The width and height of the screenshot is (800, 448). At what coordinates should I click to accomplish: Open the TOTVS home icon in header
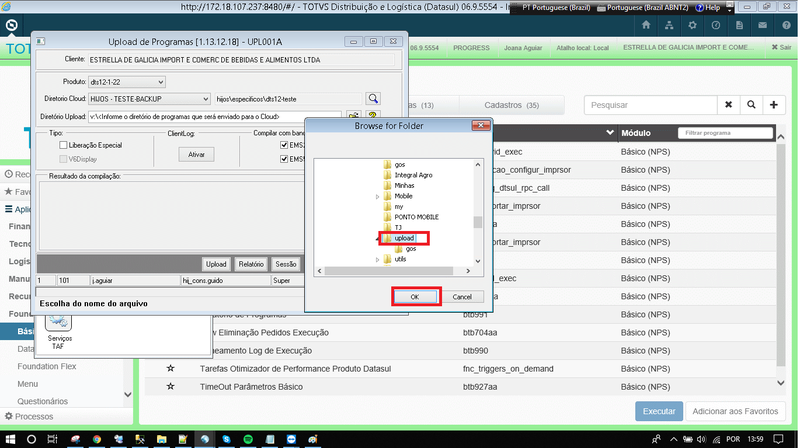coord(646,25)
